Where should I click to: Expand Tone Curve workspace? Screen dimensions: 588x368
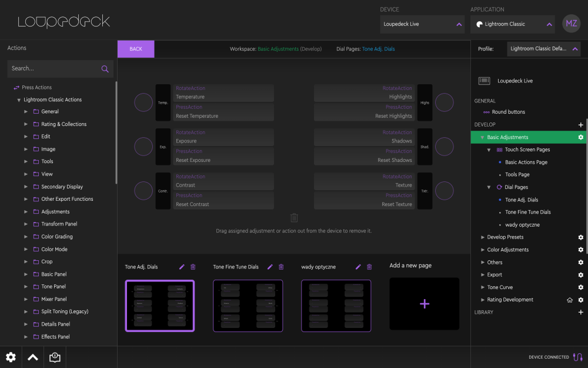click(x=483, y=287)
